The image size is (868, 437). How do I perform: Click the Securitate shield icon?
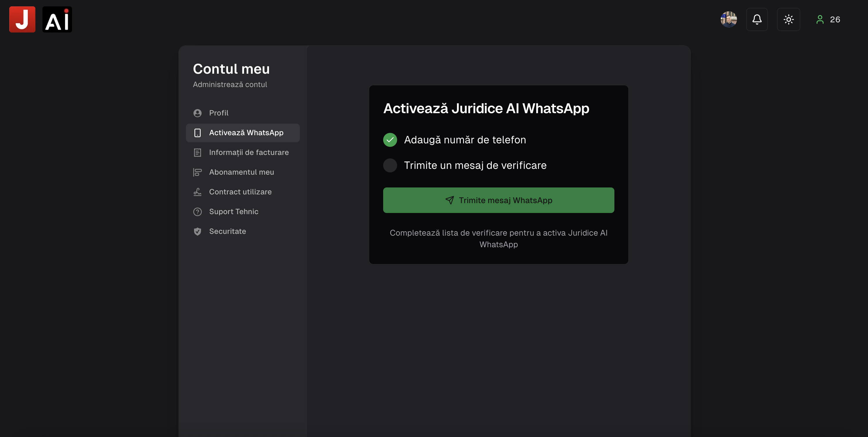[197, 231]
